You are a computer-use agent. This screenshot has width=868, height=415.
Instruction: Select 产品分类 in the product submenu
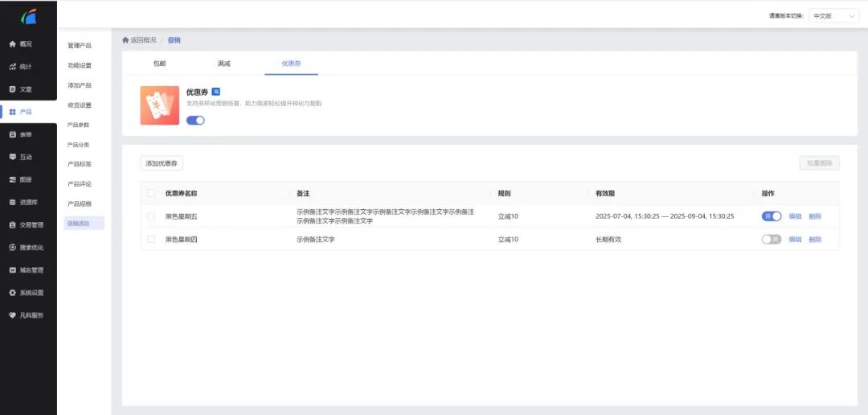[79, 145]
